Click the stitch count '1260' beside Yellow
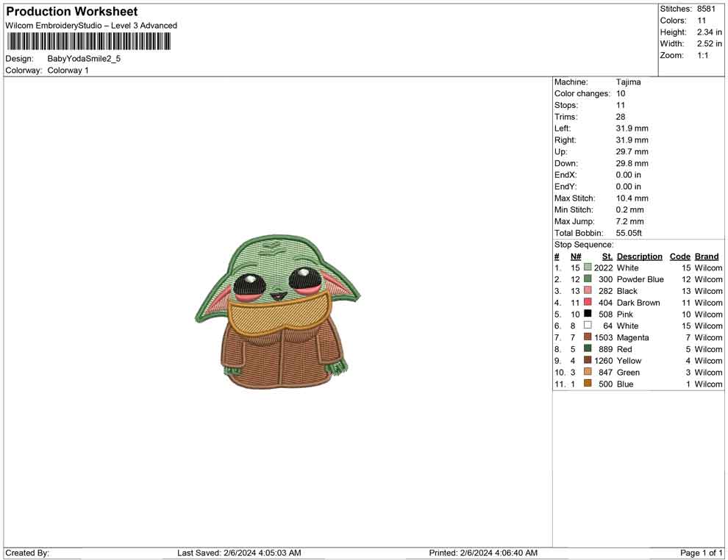Image resolution: width=728 pixels, height=560 pixels. [x=604, y=361]
